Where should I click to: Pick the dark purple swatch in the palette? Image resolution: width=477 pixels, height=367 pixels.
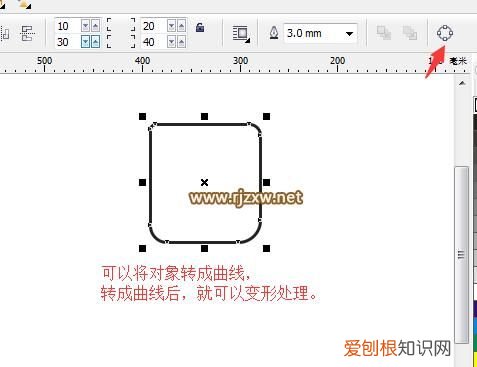coord(475,309)
